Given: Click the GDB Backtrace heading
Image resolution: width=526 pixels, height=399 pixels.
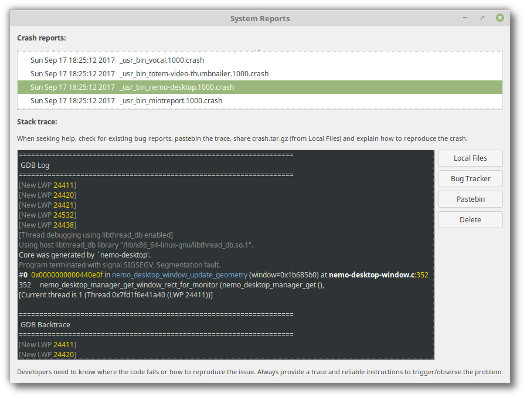Looking at the screenshot, I should 45,325.
